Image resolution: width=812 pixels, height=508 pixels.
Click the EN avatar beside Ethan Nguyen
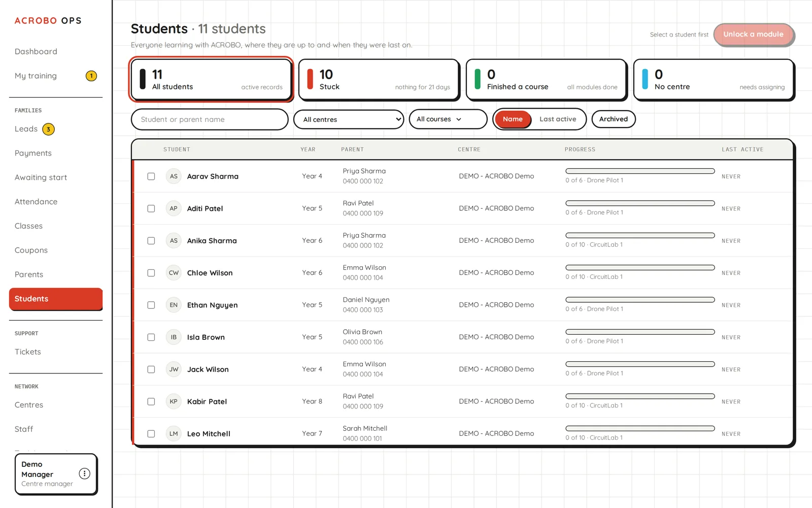click(174, 305)
